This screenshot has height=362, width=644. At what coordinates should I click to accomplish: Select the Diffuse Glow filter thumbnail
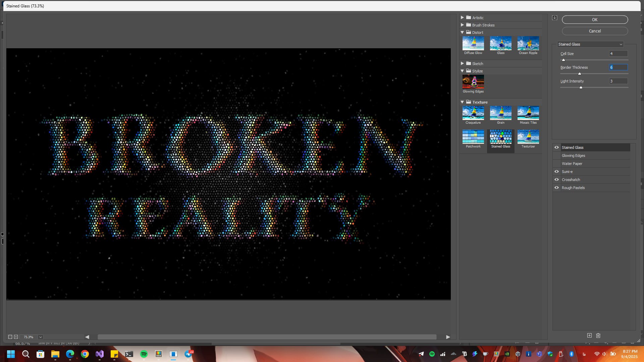473,44
